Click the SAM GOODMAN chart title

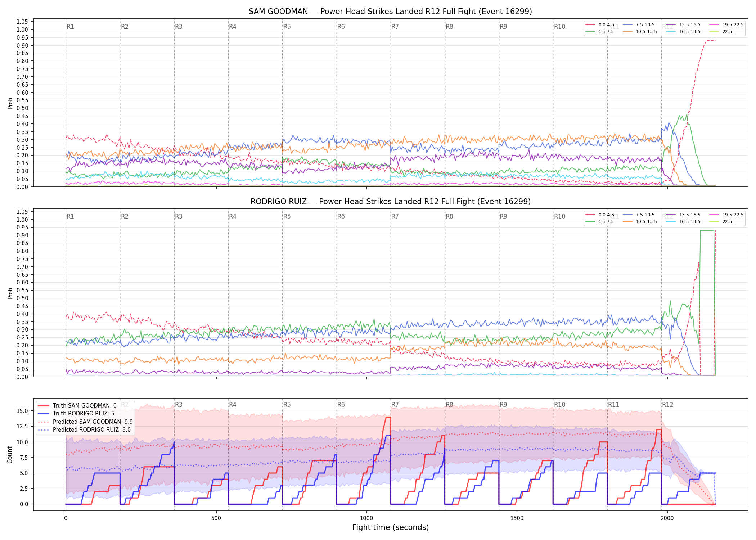point(390,12)
